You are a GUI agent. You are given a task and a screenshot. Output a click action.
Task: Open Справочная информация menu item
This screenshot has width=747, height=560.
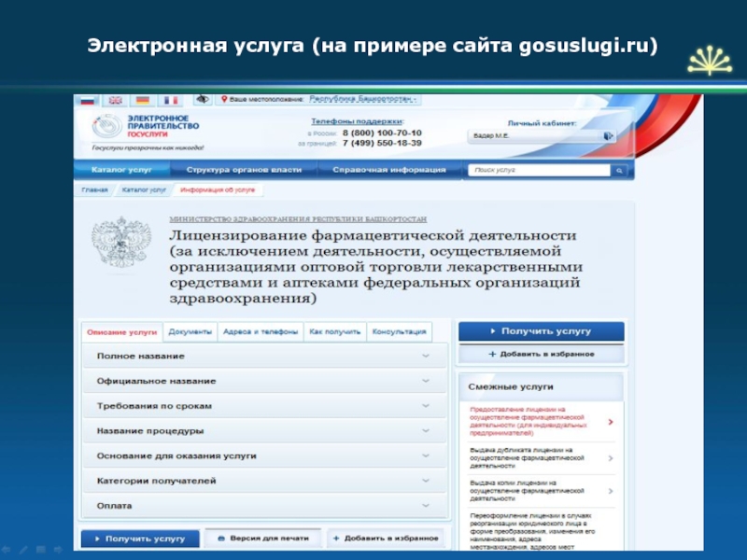(389, 170)
